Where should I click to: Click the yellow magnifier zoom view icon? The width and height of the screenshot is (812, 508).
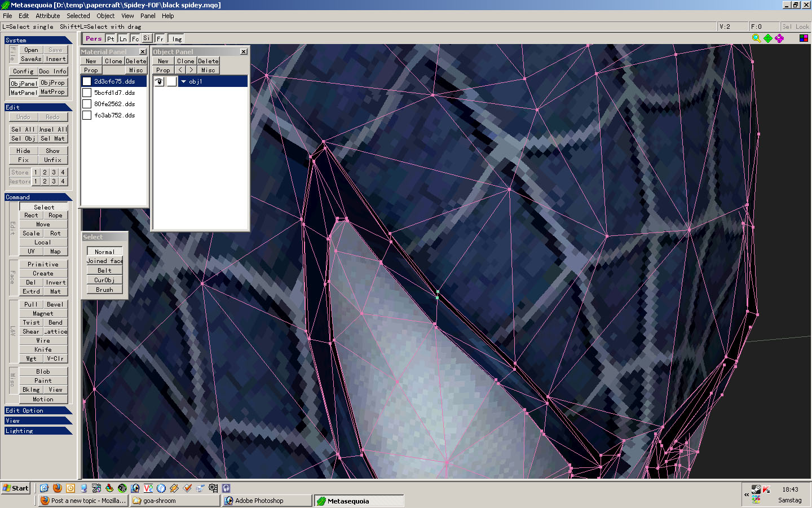pyautogui.click(x=757, y=38)
